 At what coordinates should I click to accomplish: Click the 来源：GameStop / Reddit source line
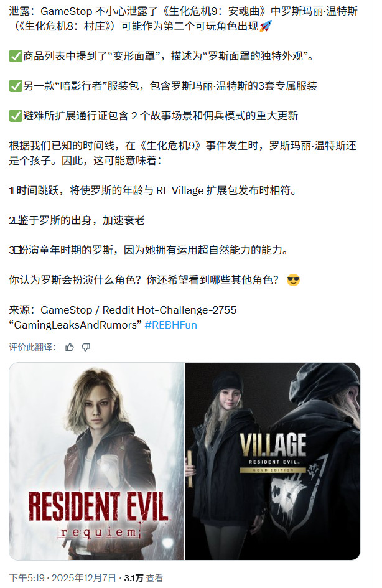(123, 310)
